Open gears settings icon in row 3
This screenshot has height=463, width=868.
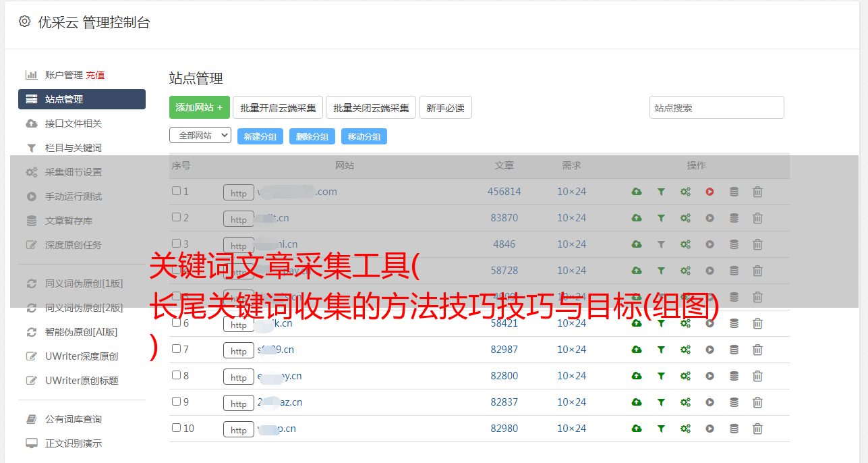click(685, 244)
